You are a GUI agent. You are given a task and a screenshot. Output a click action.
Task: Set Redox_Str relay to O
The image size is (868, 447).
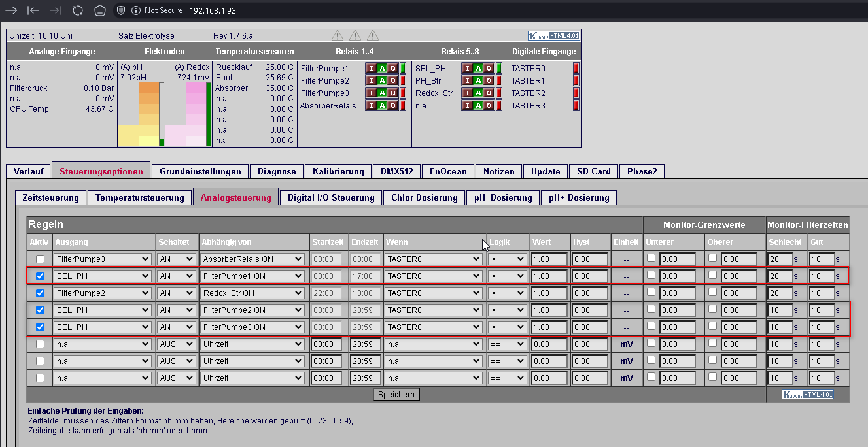[489, 93]
